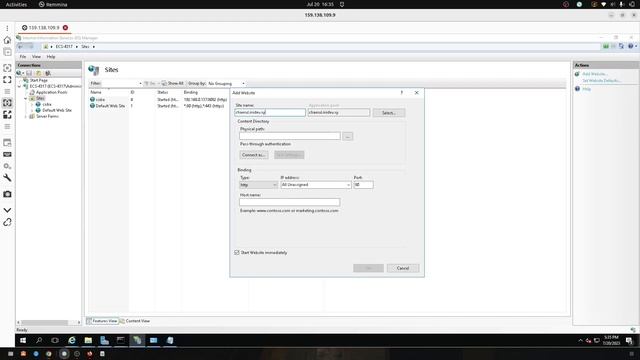The height and width of the screenshot is (360, 640).
Task: Open File Explorer from the Windows taskbar
Action: [88, 340]
